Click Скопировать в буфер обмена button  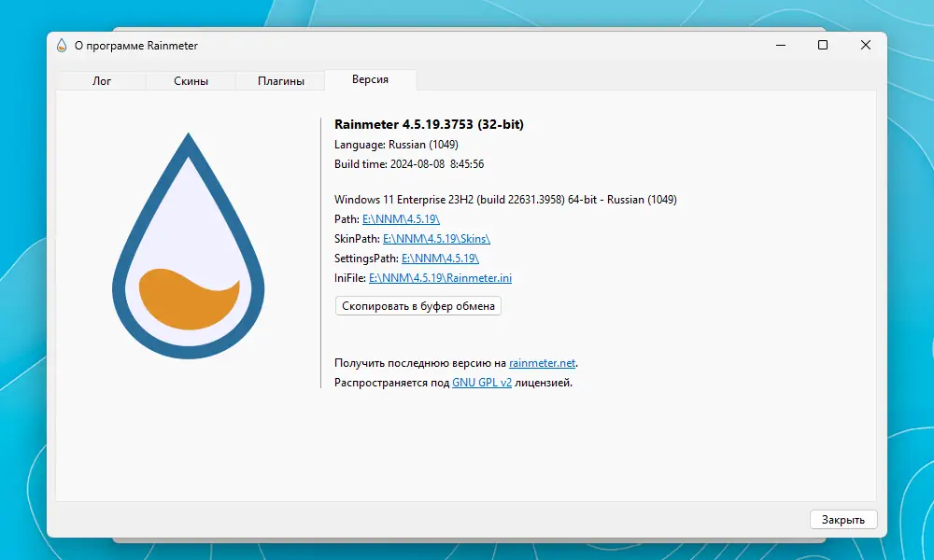pos(418,306)
